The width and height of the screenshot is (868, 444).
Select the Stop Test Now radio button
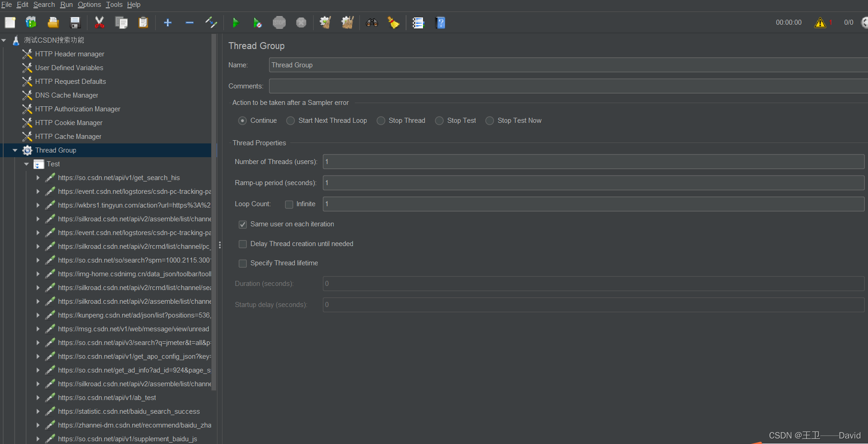(x=490, y=121)
